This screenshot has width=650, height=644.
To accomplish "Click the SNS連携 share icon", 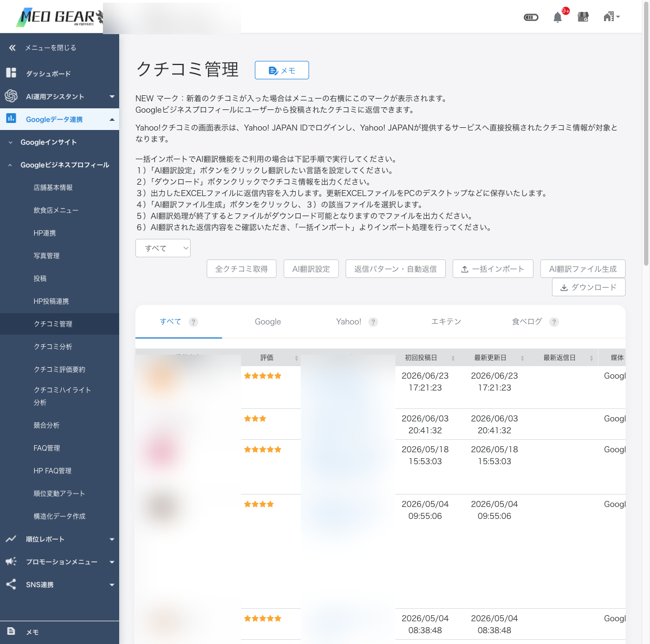I will click(11, 584).
